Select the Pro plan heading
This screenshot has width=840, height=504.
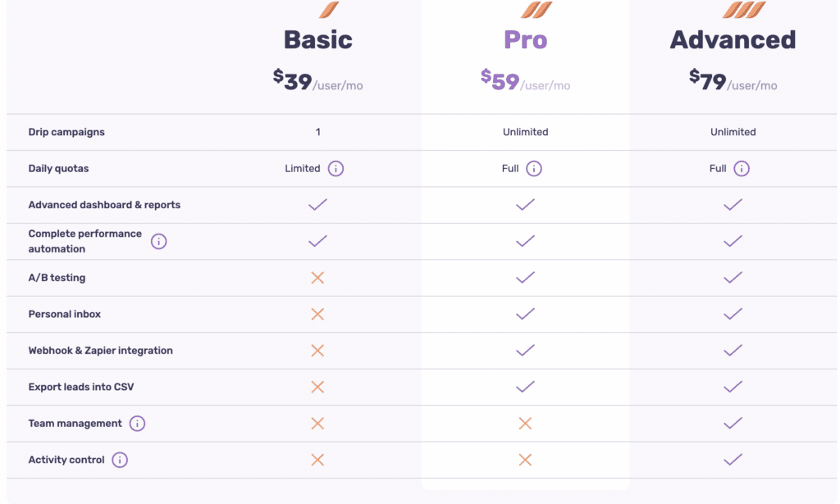[526, 40]
